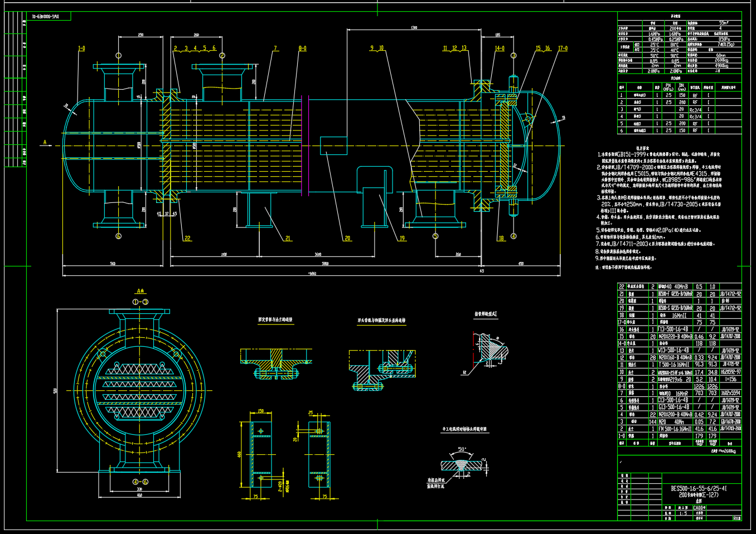Image resolution: width=756 pixels, height=534 pixels.
Task: Click nozzle marker circle 2 above shell
Action: 222,55
